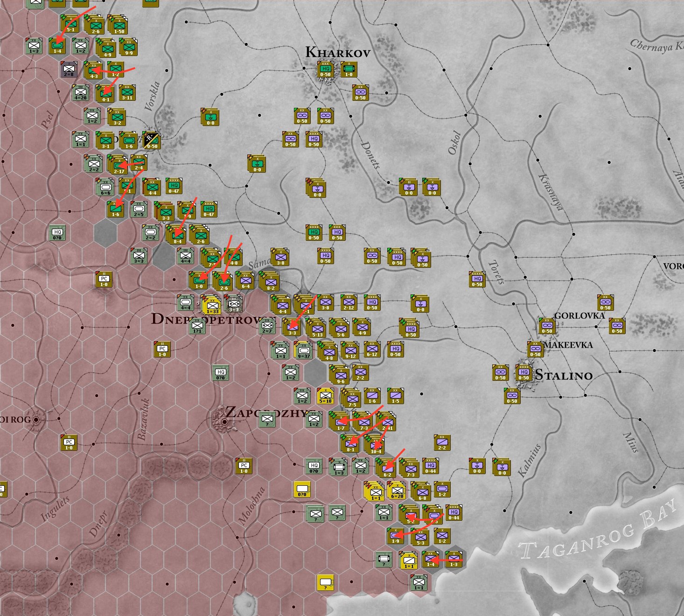The width and height of the screenshot is (684, 616).
Task: Select the purple 1-3 counter on the coast
Action: coord(454,559)
